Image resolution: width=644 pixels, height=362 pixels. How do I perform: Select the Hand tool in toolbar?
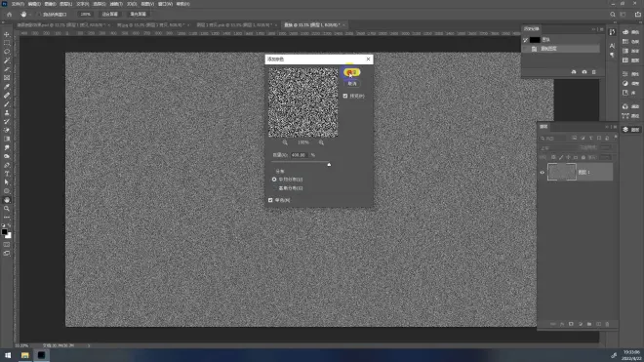7,200
